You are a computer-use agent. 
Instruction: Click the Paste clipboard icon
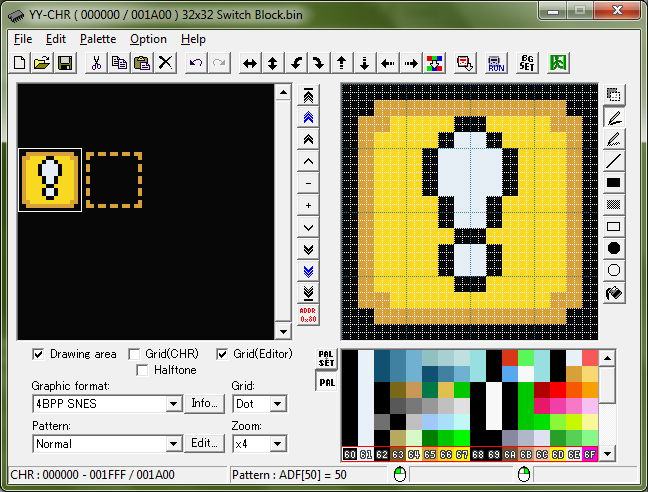tap(142, 63)
